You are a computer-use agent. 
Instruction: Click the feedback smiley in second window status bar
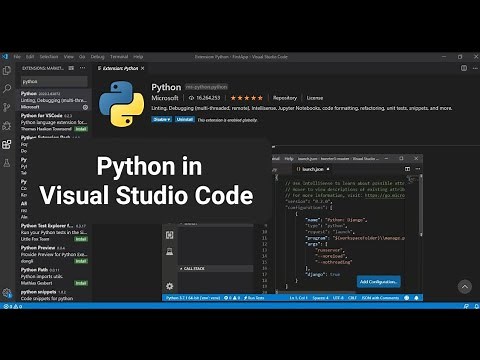407,298
